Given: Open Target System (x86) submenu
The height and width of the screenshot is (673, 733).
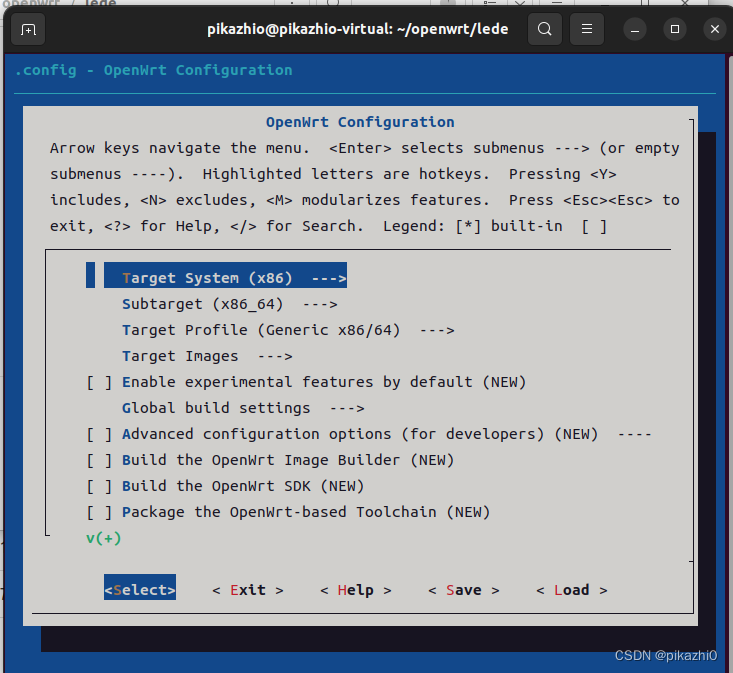Looking at the screenshot, I should pos(225,276).
